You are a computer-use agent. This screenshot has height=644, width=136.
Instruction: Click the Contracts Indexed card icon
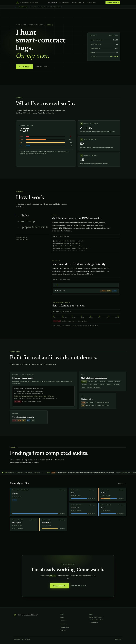pyautogui.click(x=81, y=124)
